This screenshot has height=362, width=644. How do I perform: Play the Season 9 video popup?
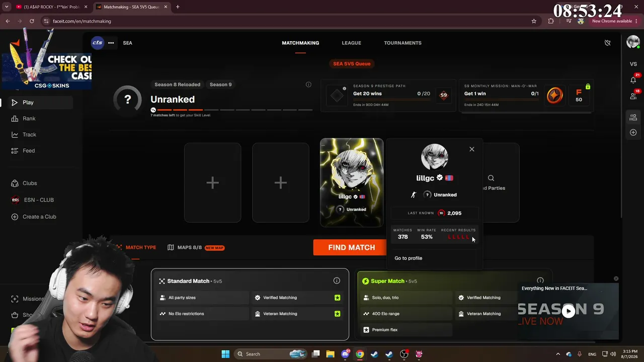pos(569,311)
